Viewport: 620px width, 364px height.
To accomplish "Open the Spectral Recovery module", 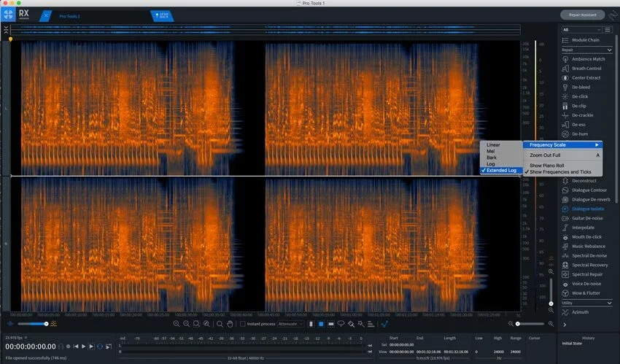I will click(585, 265).
